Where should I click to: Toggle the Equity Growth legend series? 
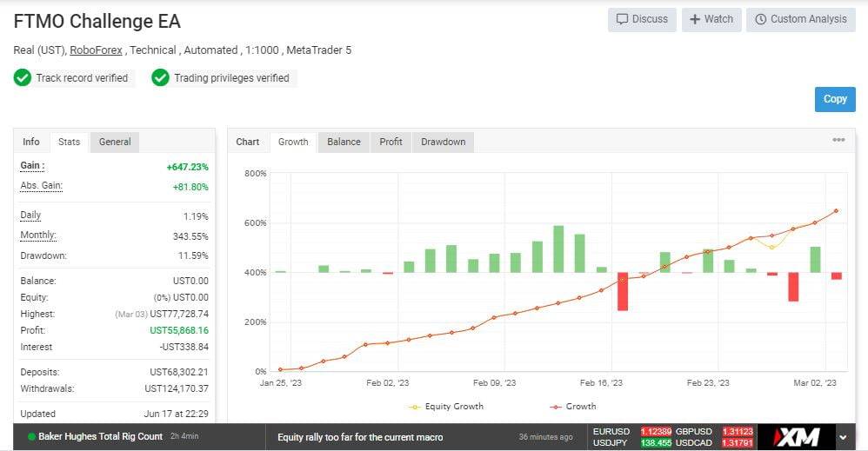click(444, 406)
